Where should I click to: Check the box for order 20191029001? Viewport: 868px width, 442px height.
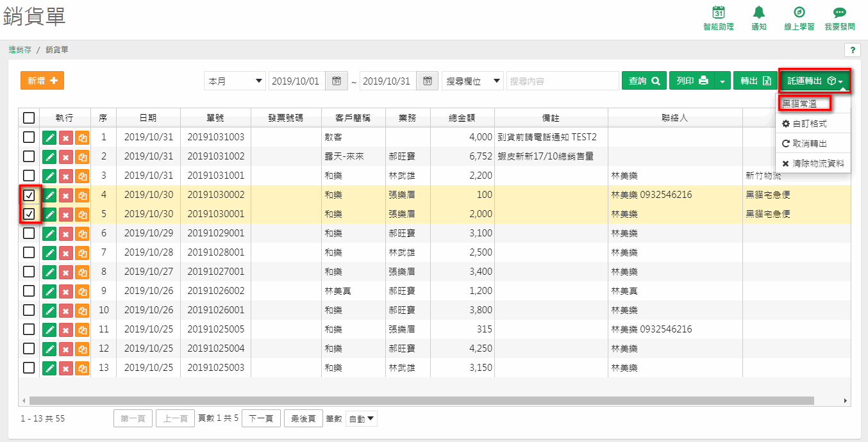click(x=29, y=233)
